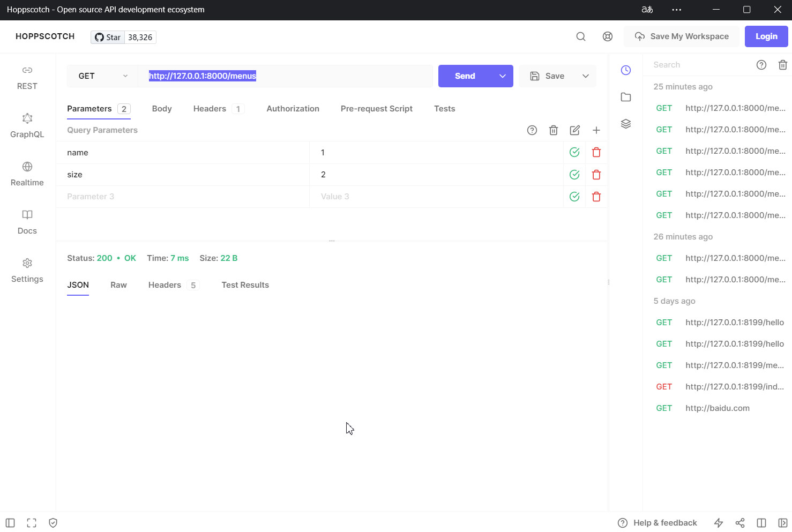This screenshot has height=532, width=792.
Task: Show the History panel clock icon
Action: point(626,70)
